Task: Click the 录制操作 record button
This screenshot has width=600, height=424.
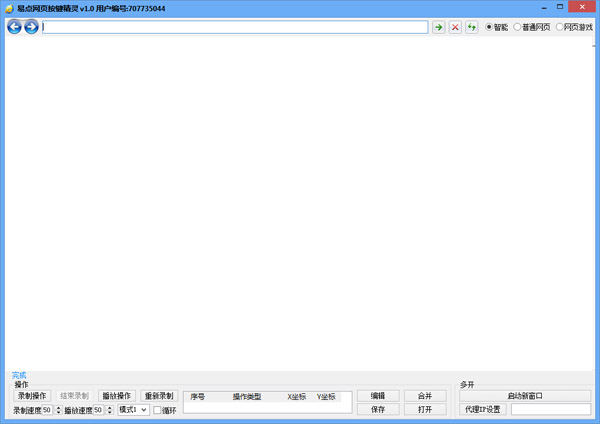Action: coord(32,396)
